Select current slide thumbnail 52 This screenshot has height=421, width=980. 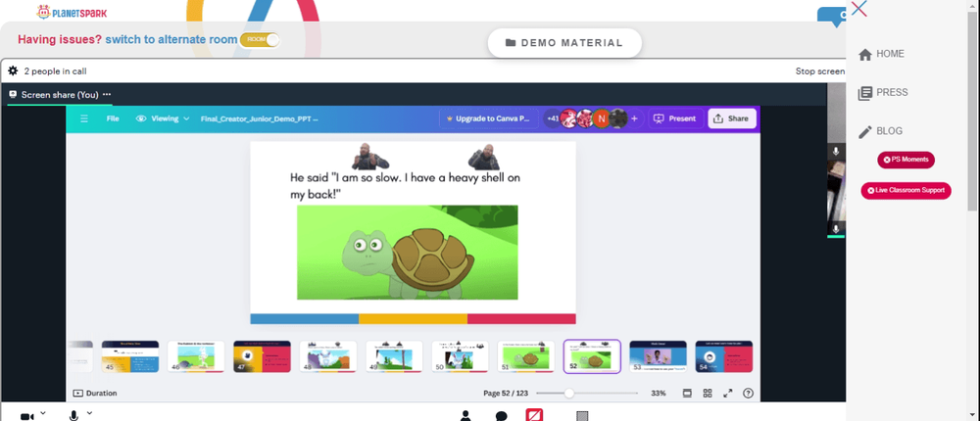click(x=592, y=356)
